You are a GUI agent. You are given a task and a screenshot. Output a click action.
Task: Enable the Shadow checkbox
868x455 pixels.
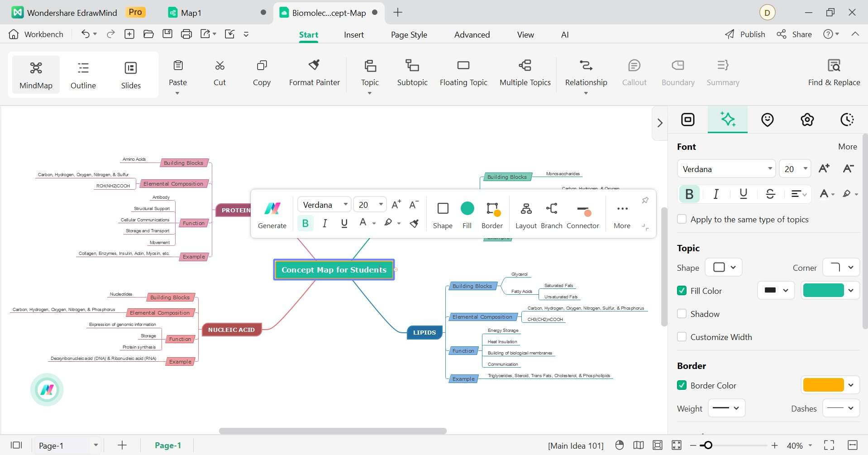click(682, 314)
